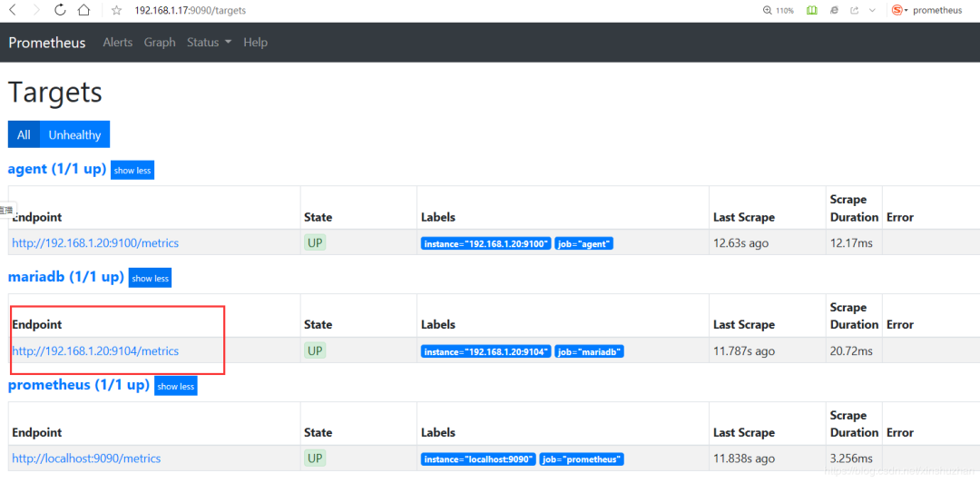
Task: Click the 110% zoom magnifier icon
Action: (769, 10)
